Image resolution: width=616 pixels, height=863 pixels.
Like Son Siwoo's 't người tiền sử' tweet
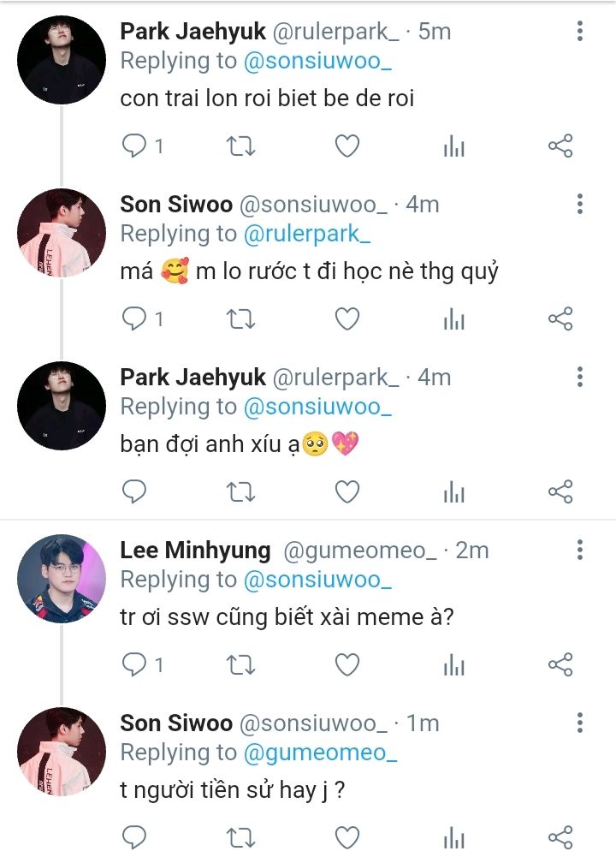(x=346, y=836)
